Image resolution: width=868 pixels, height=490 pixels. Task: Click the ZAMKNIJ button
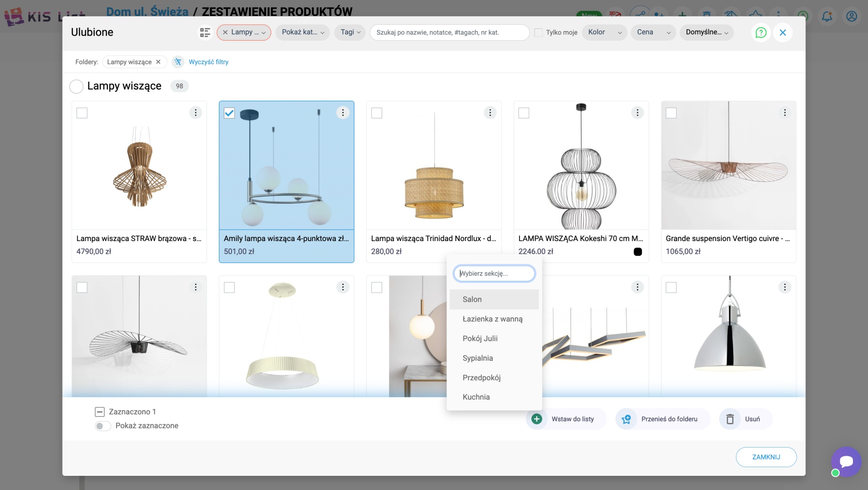(766, 457)
